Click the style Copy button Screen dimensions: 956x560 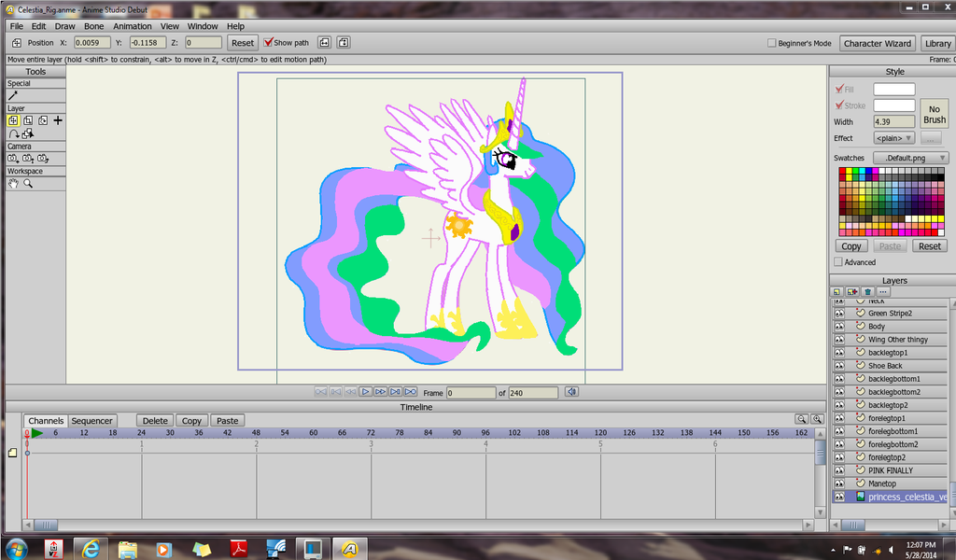pos(851,246)
